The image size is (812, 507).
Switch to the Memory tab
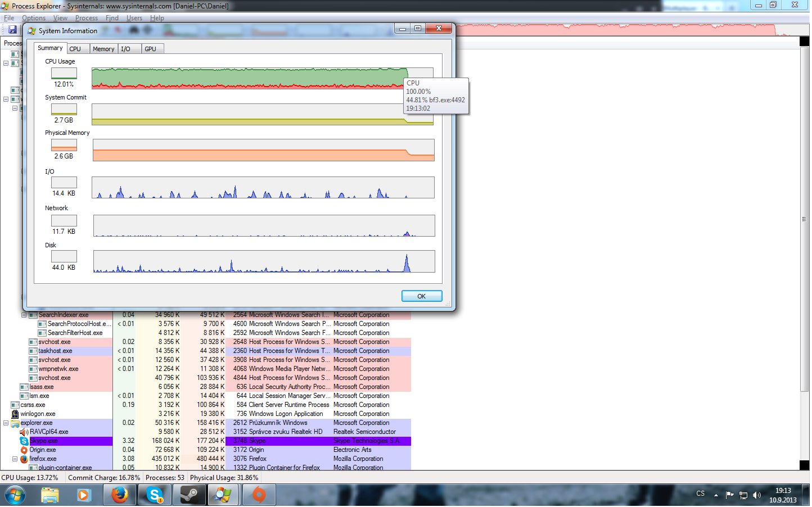tap(103, 49)
